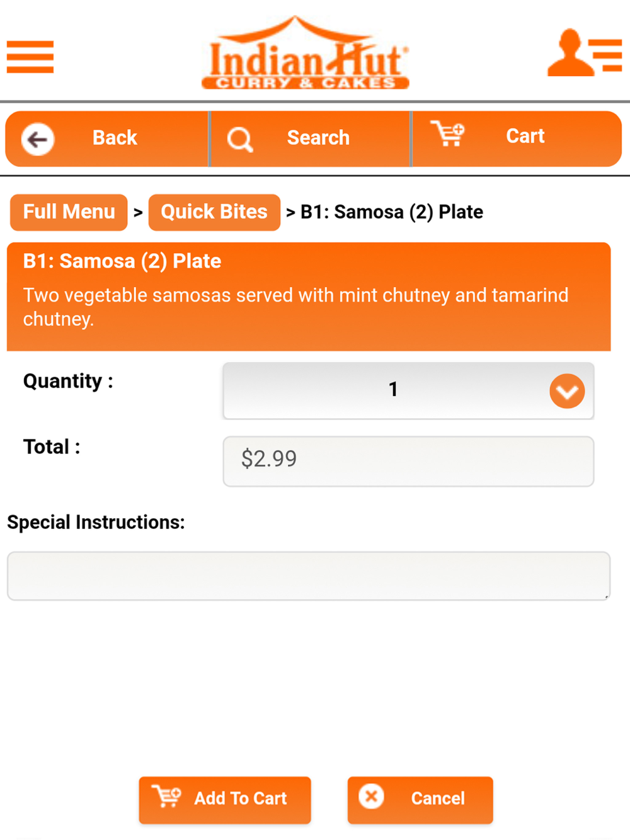The image size is (630, 840).
Task: Click the Indian Hut logo
Action: click(306, 53)
